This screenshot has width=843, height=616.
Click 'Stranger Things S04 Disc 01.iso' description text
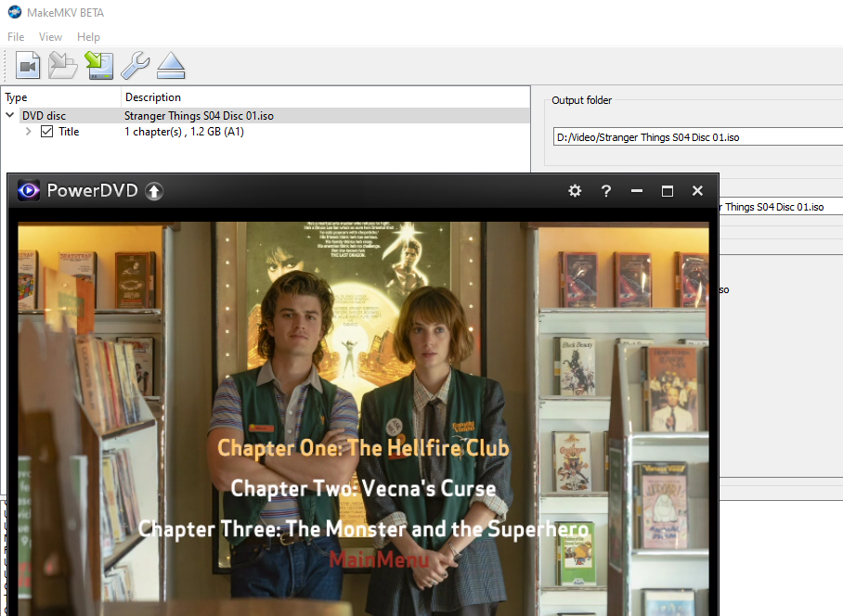coord(199,115)
